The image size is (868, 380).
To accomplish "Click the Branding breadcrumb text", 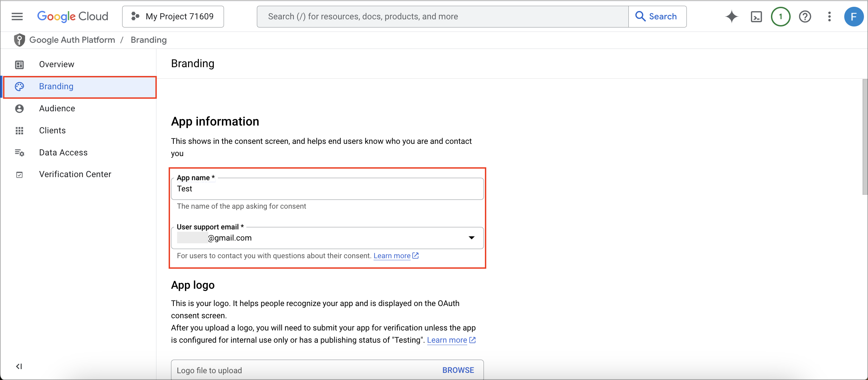I will 149,40.
